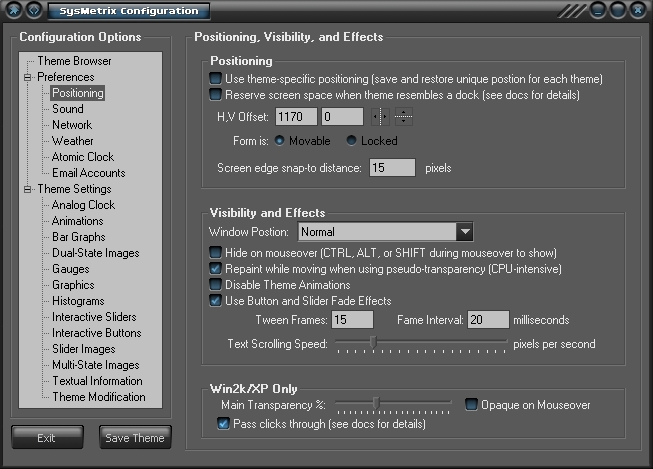Screen dimensions: 653x469
Task: Open Theme Modification settings
Action: pos(99,397)
